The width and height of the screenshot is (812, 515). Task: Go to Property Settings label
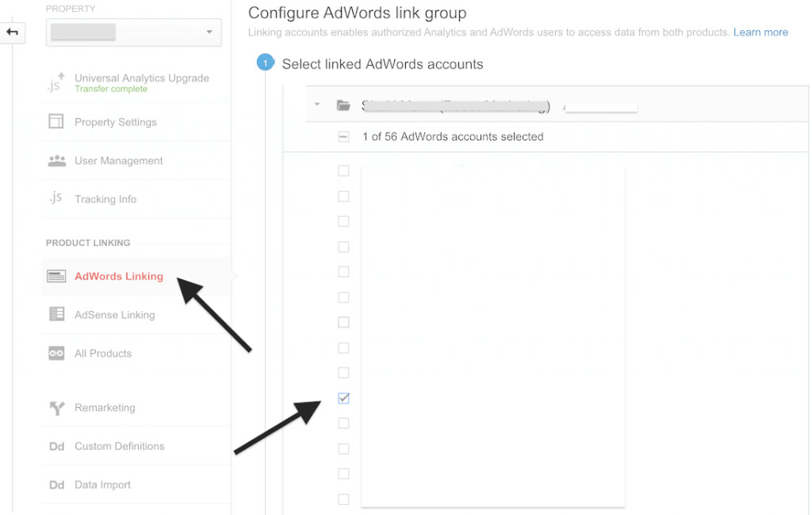coord(116,121)
